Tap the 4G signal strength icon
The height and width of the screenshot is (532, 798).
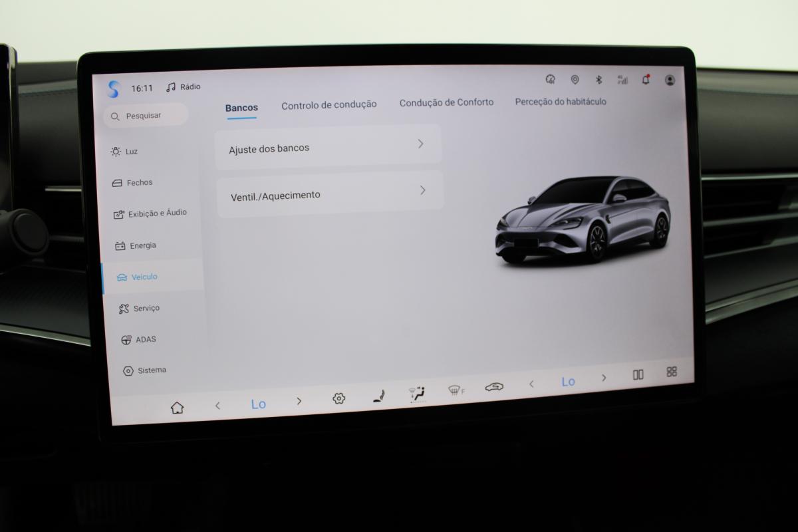click(x=622, y=80)
